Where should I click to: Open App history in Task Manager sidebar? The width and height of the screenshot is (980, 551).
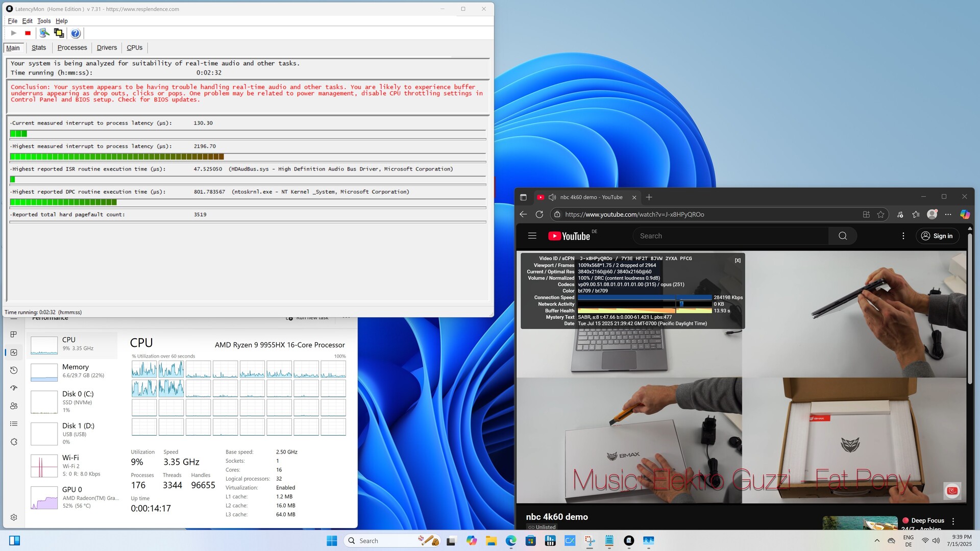pyautogui.click(x=14, y=370)
